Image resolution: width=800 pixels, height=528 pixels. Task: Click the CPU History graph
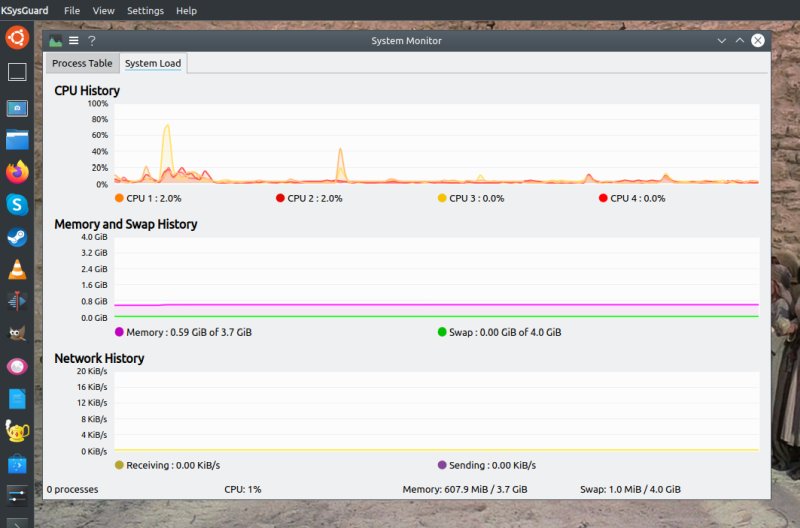[437, 144]
